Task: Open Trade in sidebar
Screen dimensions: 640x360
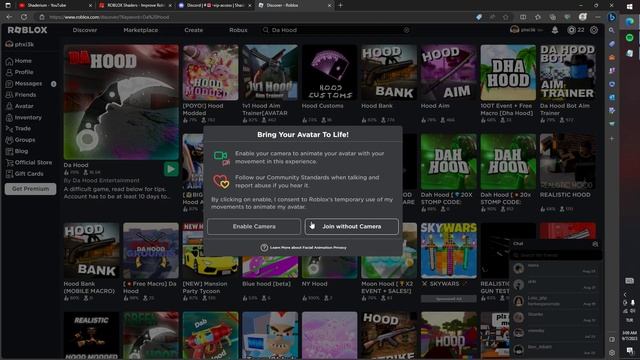Action: click(x=18, y=129)
